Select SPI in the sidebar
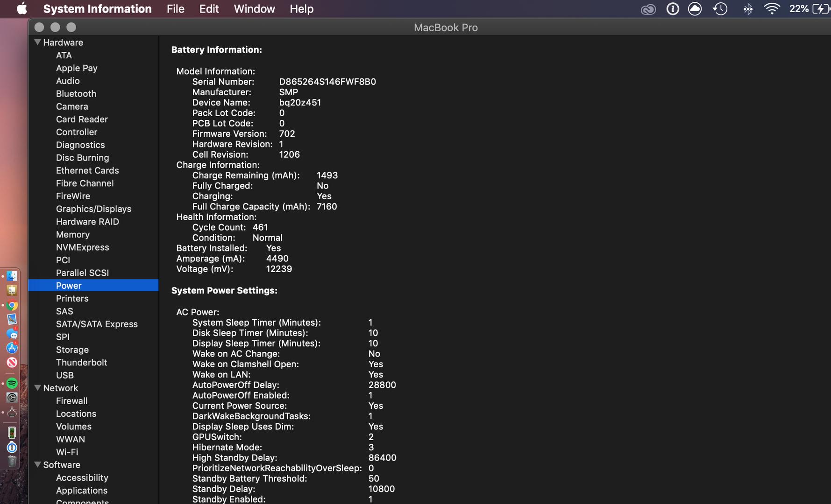Viewport: 831px width, 504px height. pyautogui.click(x=63, y=337)
